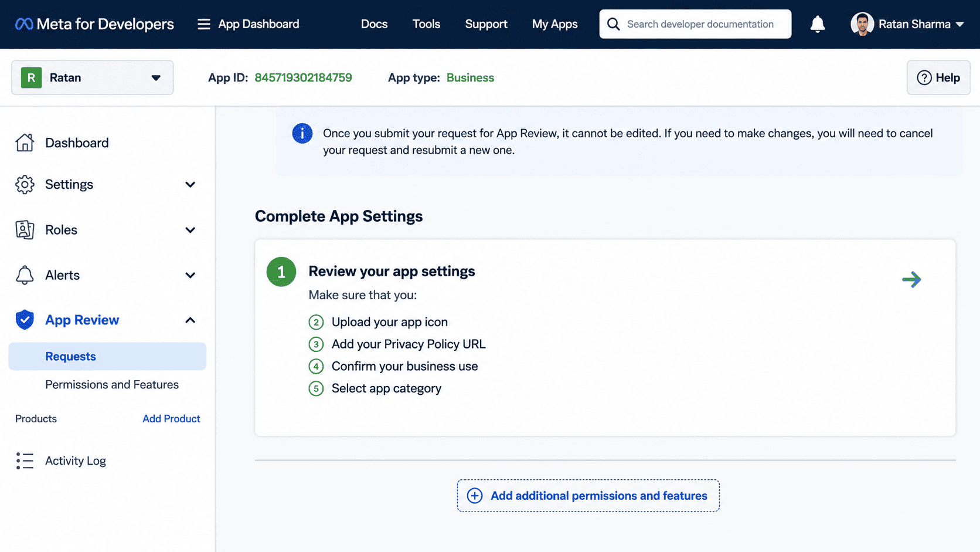980x552 pixels.
Task: Select Requests under App Review
Action: click(107, 356)
